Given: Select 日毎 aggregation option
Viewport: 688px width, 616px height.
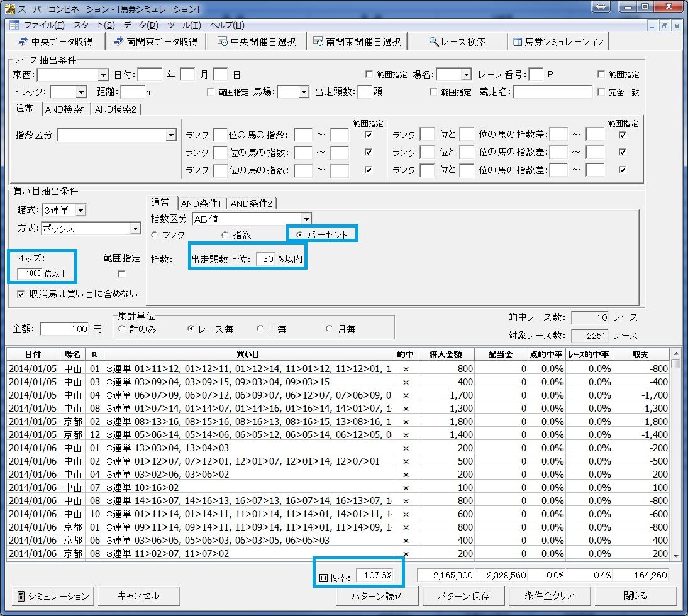Looking at the screenshot, I should pyautogui.click(x=260, y=329).
